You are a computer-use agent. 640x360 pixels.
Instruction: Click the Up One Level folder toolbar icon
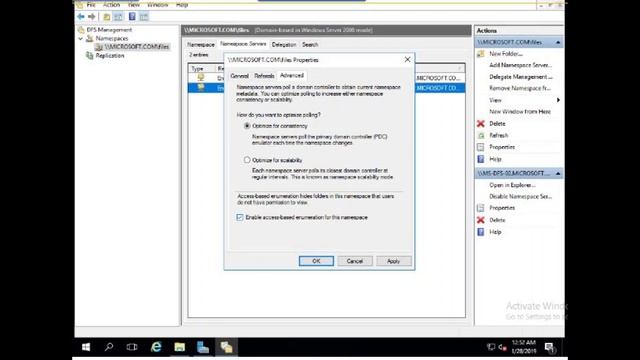click(x=107, y=17)
